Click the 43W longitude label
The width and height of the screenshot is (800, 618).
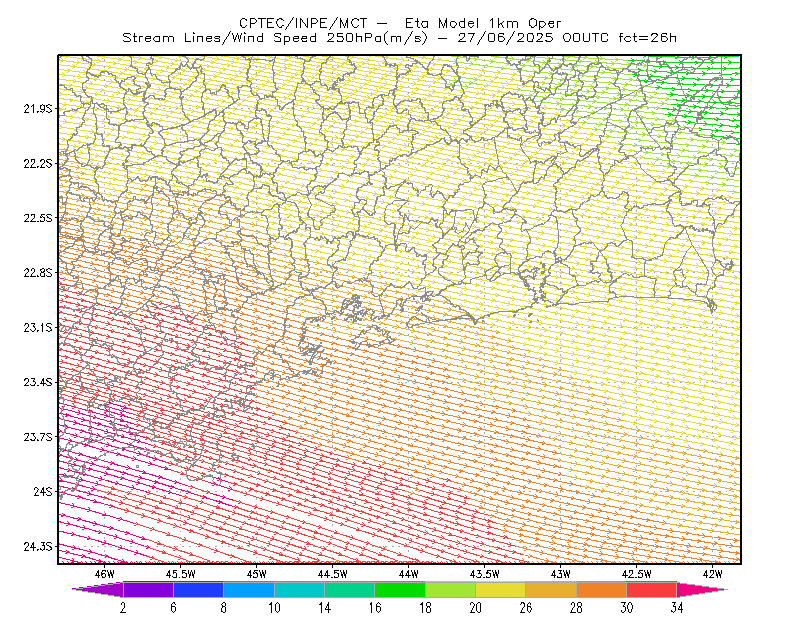561,574
